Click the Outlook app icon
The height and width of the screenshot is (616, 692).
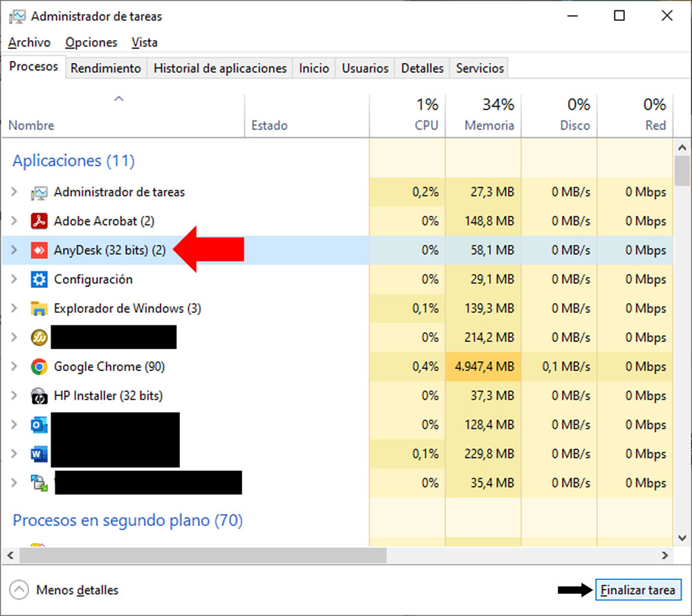point(39,425)
